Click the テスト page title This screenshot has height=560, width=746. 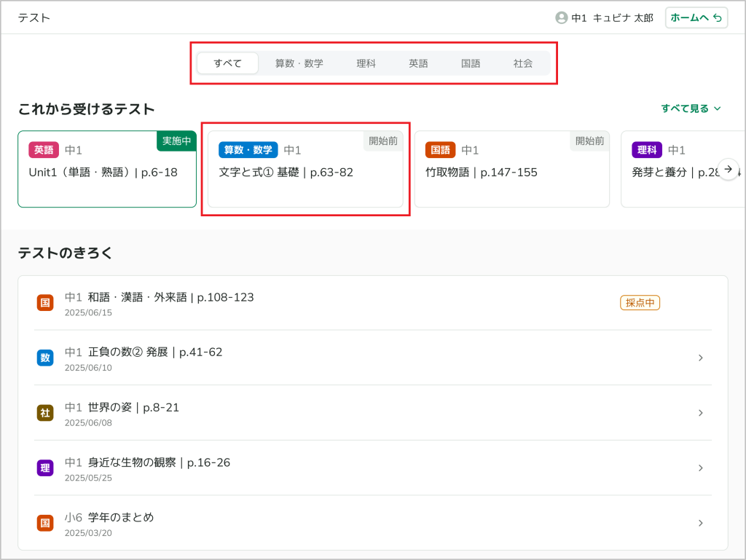(34, 18)
